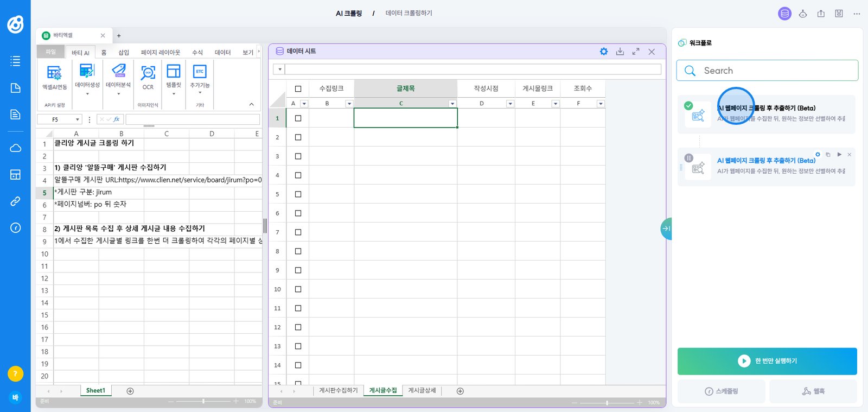Download the data sheet
This screenshot has width=868, height=412.
click(620, 52)
